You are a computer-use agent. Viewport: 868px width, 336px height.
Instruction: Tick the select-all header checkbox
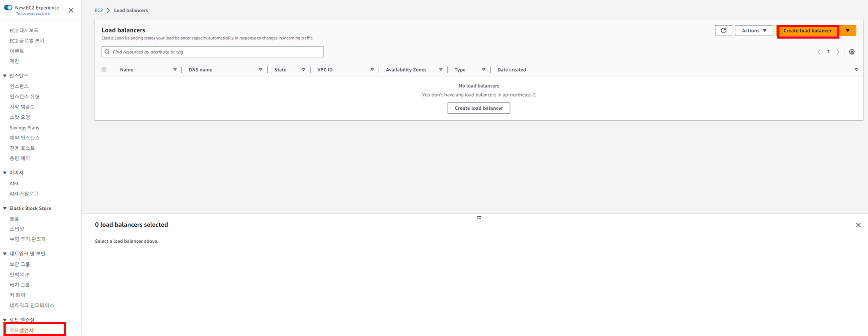(x=104, y=70)
